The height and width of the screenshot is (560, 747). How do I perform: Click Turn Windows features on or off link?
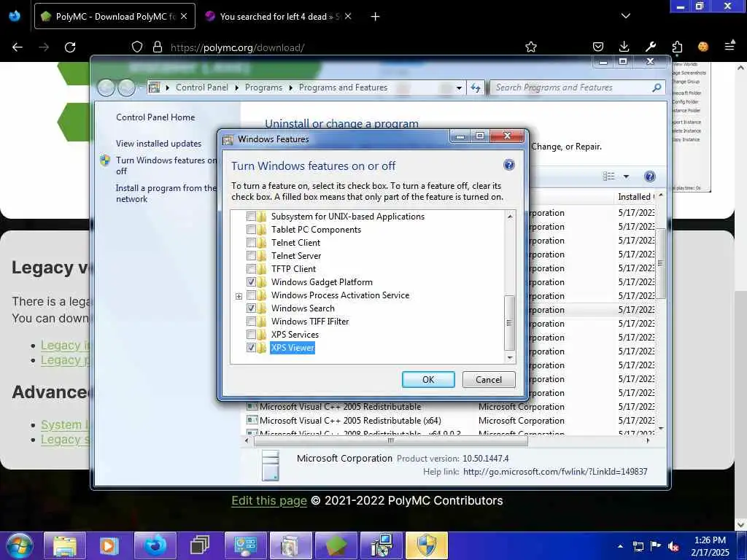(x=166, y=166)
